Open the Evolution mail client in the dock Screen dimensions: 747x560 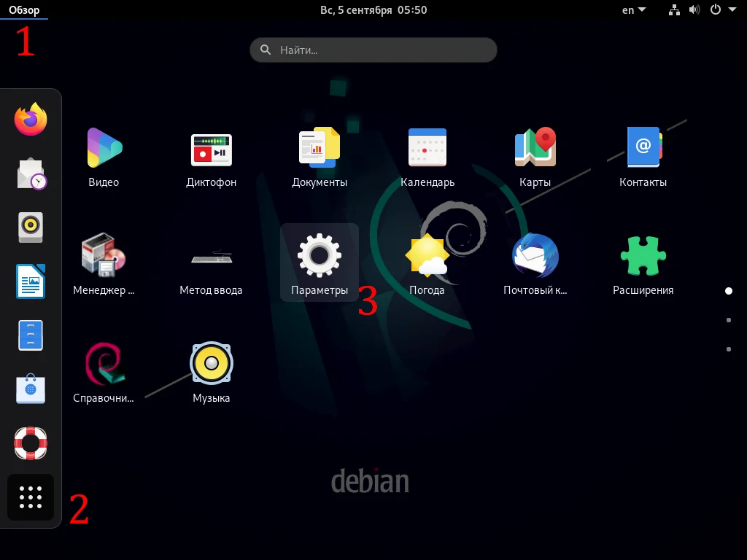(x=30, y=172)
